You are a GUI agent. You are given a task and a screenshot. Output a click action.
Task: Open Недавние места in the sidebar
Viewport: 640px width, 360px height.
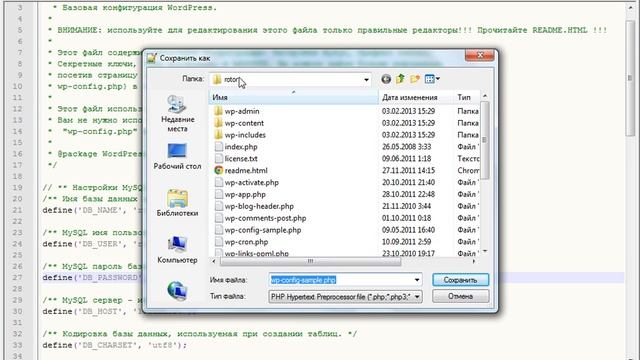177,114
